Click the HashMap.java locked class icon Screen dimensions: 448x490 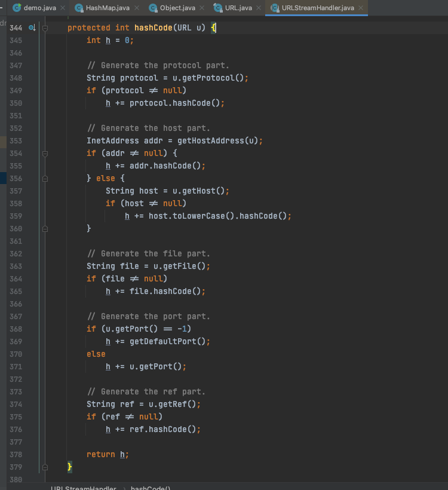tap(79, 8)
